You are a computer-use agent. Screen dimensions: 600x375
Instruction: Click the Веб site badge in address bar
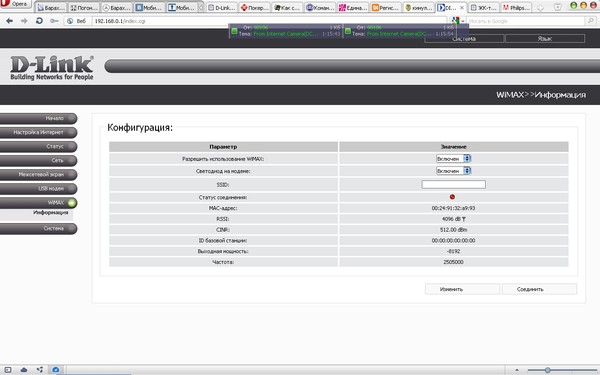[76, 21]
